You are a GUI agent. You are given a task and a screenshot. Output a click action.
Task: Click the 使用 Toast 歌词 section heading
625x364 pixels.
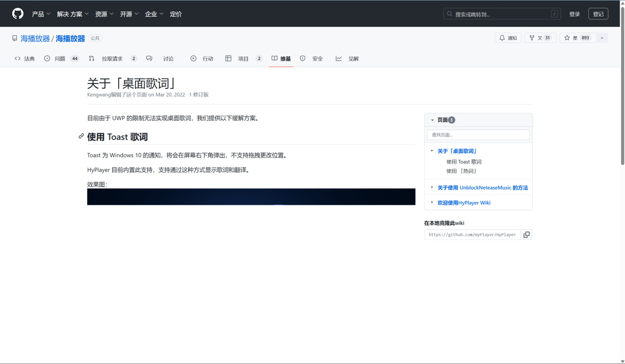click(x=117, y=137)
